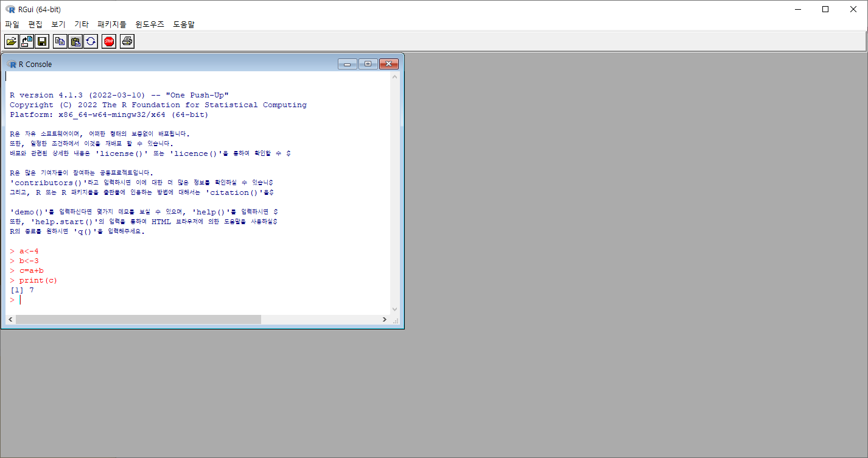Minimize the RGui main window
Image resolution: width=868 pixels, height=458 pixels.
pos(797,9)
